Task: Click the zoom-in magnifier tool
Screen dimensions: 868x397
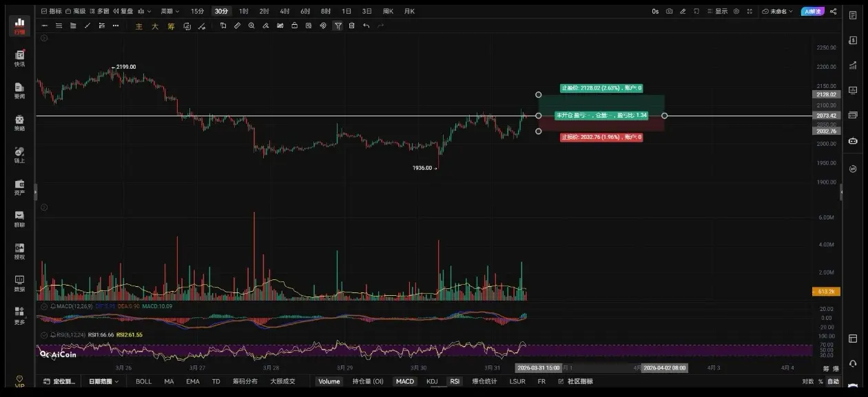Action: point(251,25)
